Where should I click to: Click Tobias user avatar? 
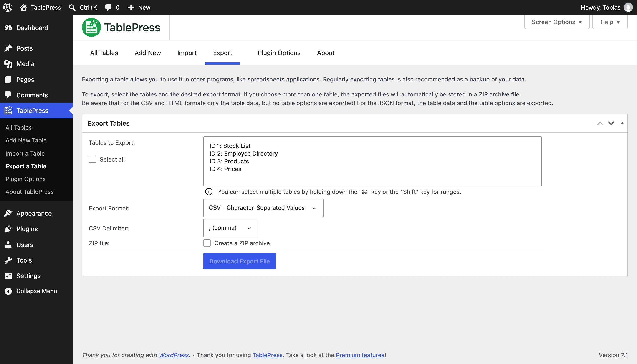(x=628, y=7)
